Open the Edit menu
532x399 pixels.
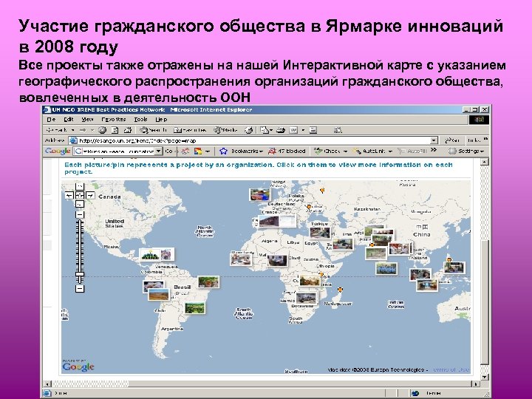point(69,120)
